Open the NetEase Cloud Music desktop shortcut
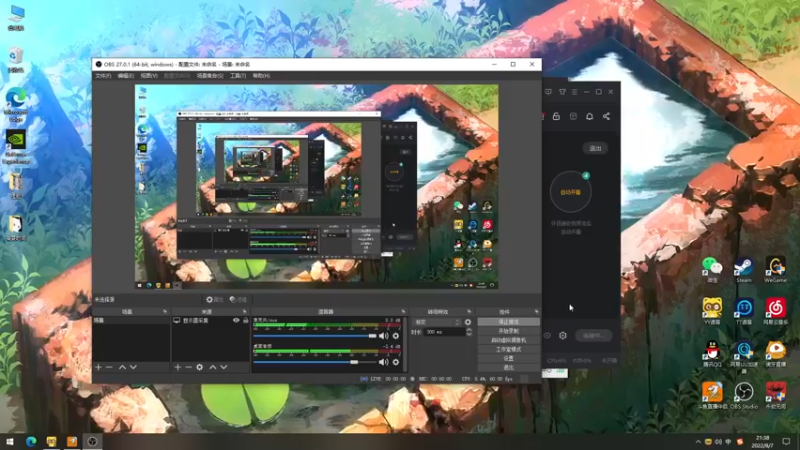The height and width of the screenshot is (450, 800). click(x=776, y=312)
